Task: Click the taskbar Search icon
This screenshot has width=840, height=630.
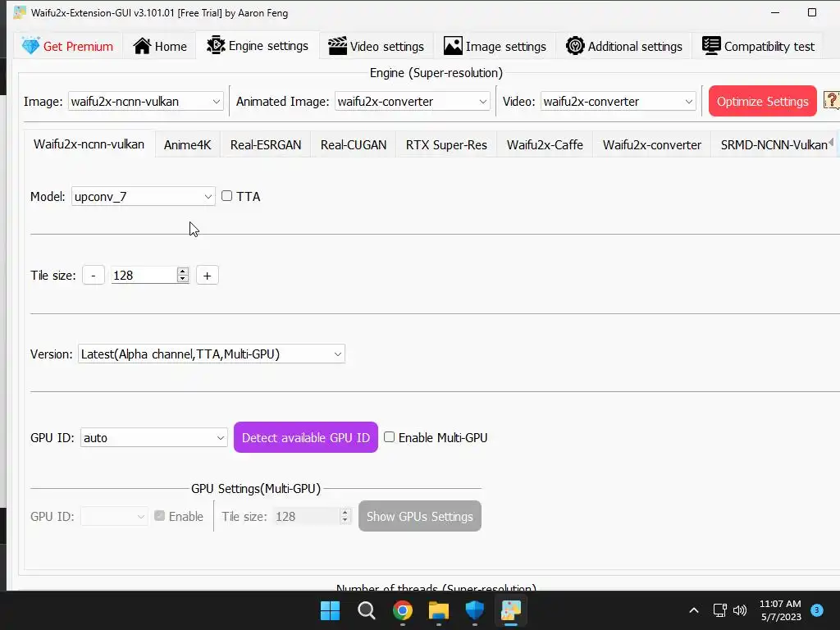Action: 367,610
